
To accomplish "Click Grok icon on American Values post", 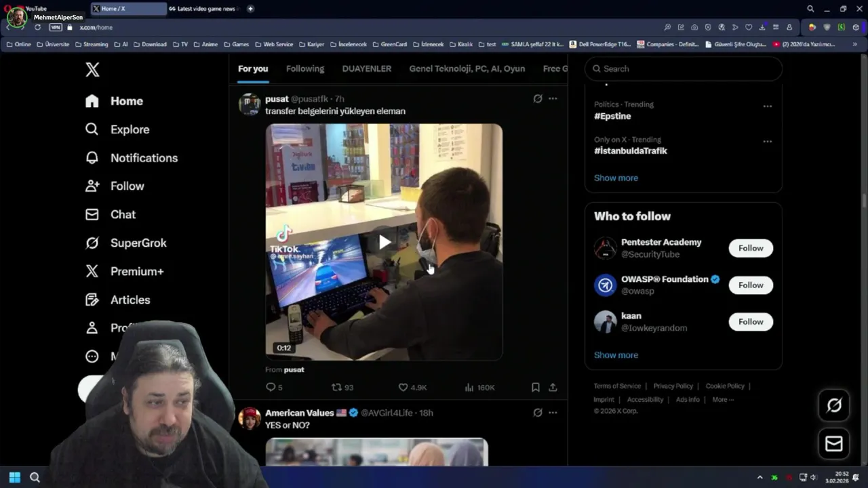I will (538, 413).
